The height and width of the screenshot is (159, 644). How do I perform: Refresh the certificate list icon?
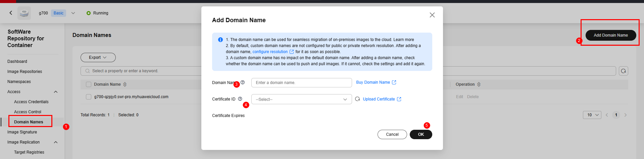pos(357,99)
